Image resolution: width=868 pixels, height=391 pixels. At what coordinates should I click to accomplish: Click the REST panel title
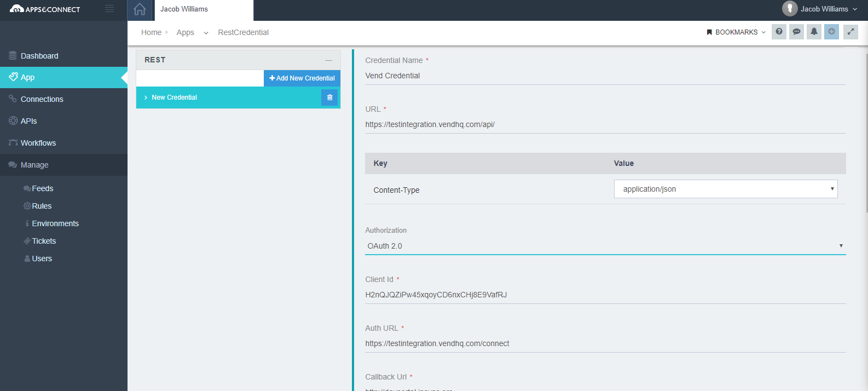155,60
